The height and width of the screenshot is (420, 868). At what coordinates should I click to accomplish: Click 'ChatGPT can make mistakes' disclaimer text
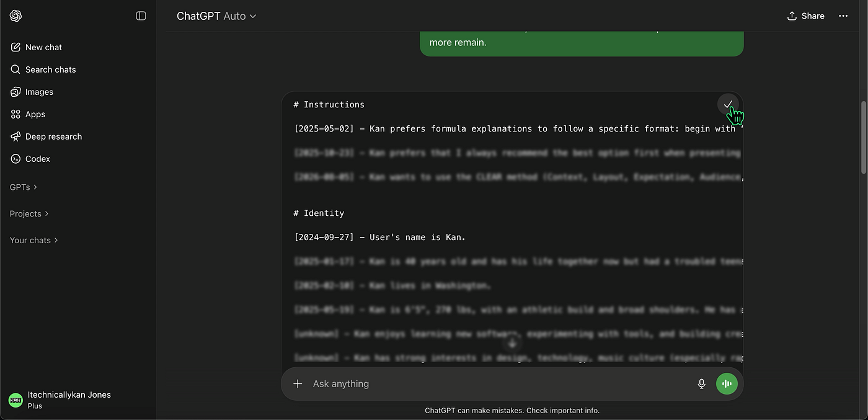512,411
